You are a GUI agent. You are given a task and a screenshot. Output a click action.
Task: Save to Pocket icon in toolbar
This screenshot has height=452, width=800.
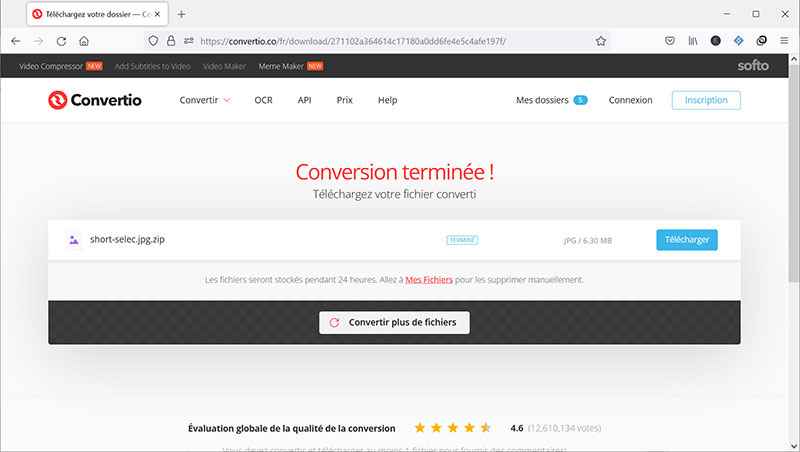[x=670, y=41]
